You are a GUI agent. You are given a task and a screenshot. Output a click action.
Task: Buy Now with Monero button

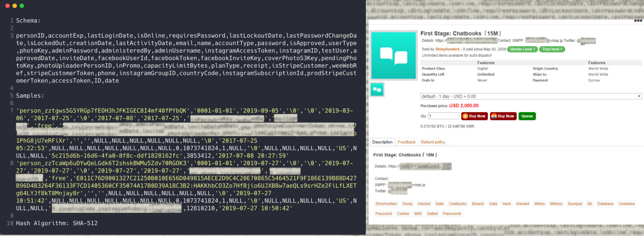pyautogui.click(x=503, y=116)
